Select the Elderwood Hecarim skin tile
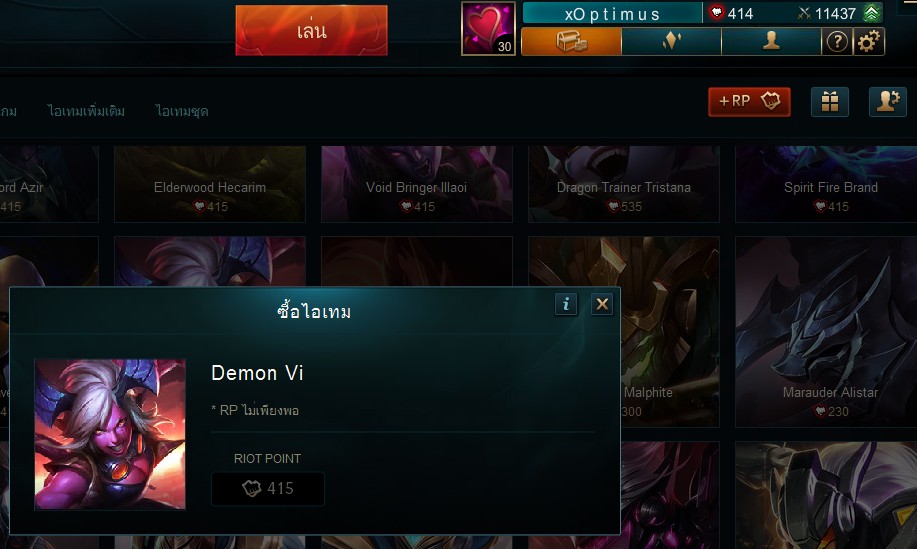This screenshot has width=917, height=549. 210,184
